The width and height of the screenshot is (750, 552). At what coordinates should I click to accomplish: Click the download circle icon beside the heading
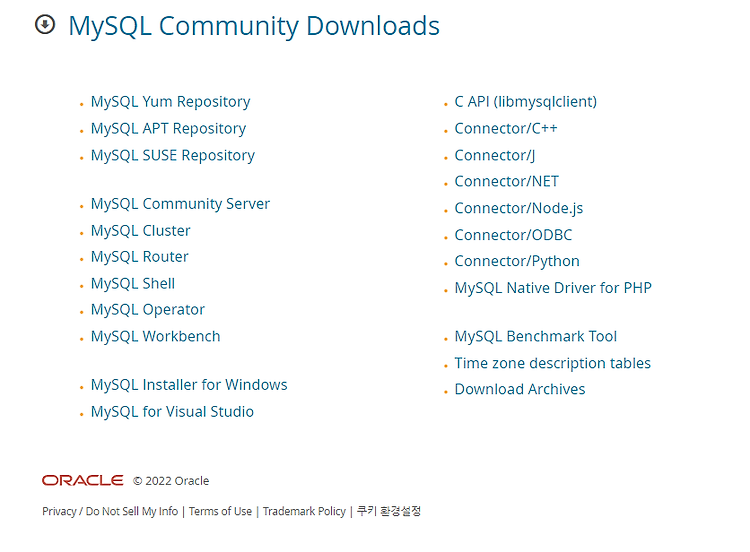(x=45, y=24)
